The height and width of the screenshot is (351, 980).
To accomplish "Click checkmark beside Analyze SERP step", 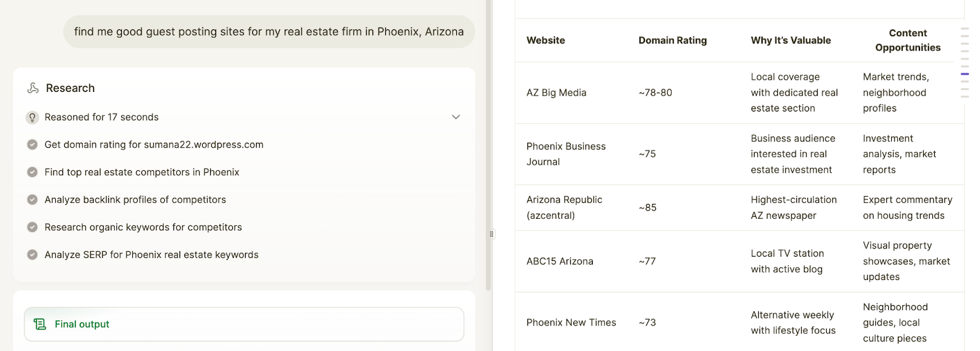I will (x=32, y=255).
